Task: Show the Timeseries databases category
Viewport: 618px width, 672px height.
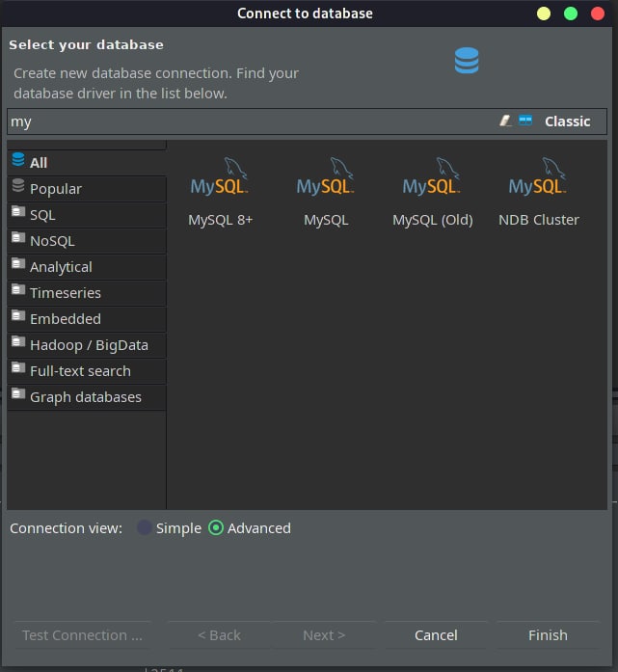Action: click(x=87, y=293)
